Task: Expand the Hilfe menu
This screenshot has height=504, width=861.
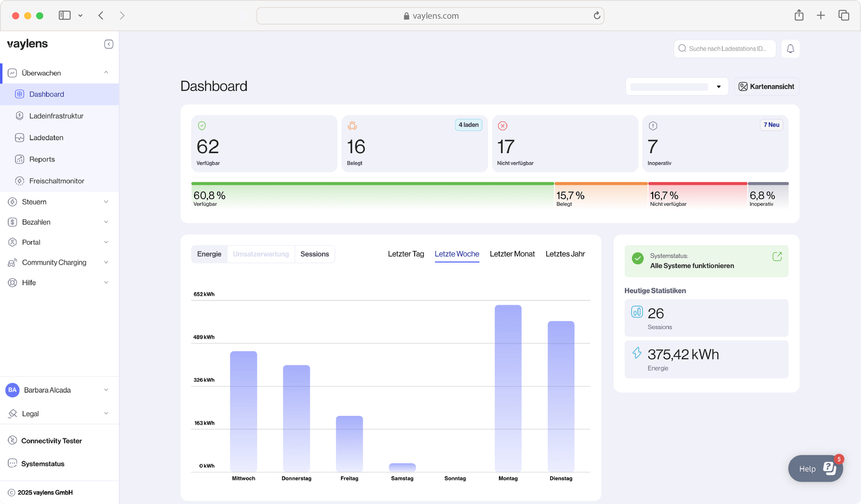Action: (x=106, y=283)
